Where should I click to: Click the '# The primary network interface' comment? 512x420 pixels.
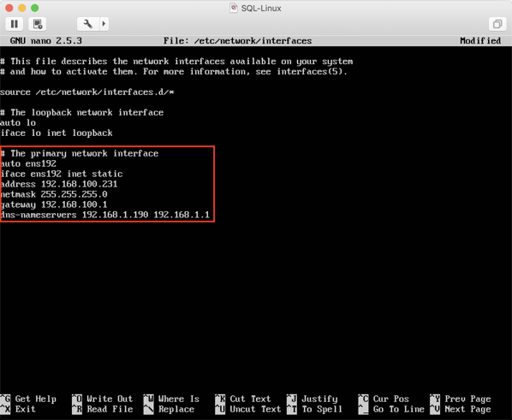tap(80, 153)
